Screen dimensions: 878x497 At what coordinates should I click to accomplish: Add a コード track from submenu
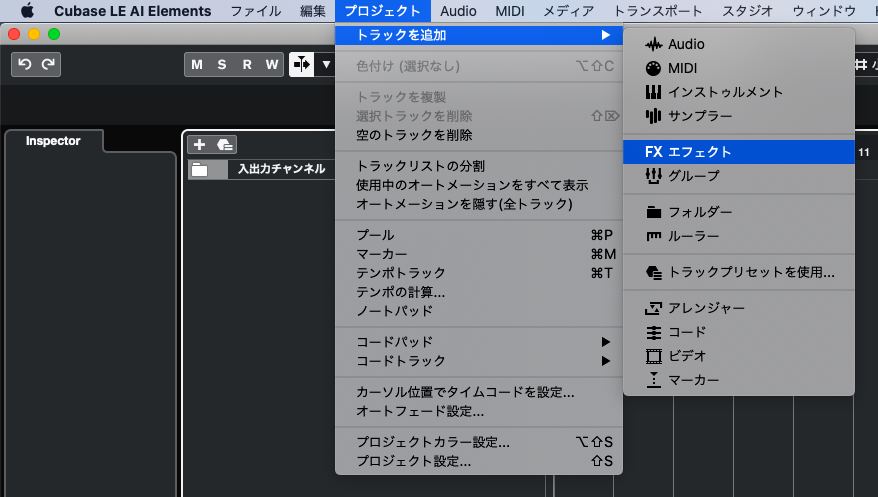(x=739, y=332)
